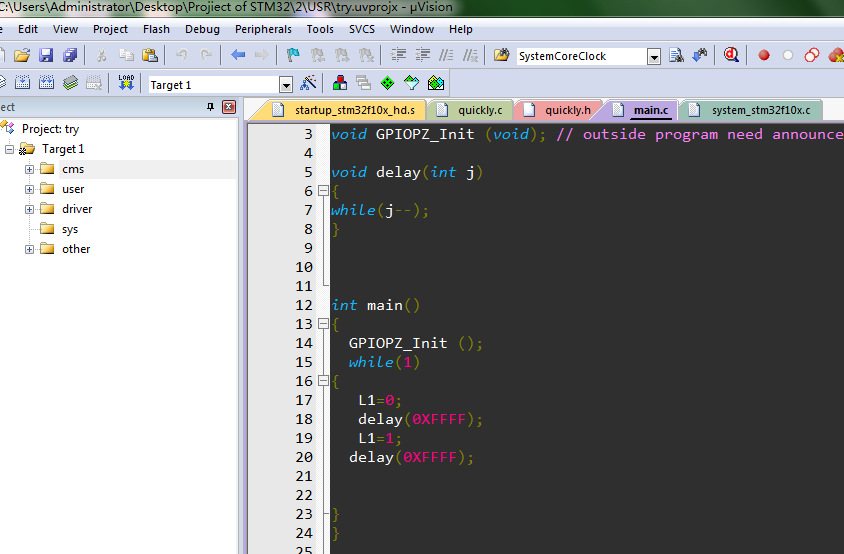Open a file with the Open icon

point(22,55)
